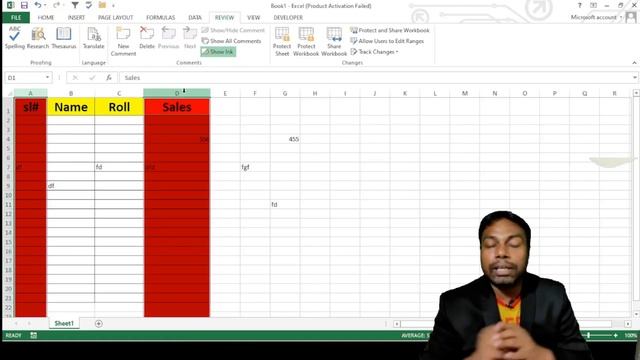Click the Excel Help question mark icon
Image resolution: width=640 pixels, height=360 pixels.
tap(580, 5)
